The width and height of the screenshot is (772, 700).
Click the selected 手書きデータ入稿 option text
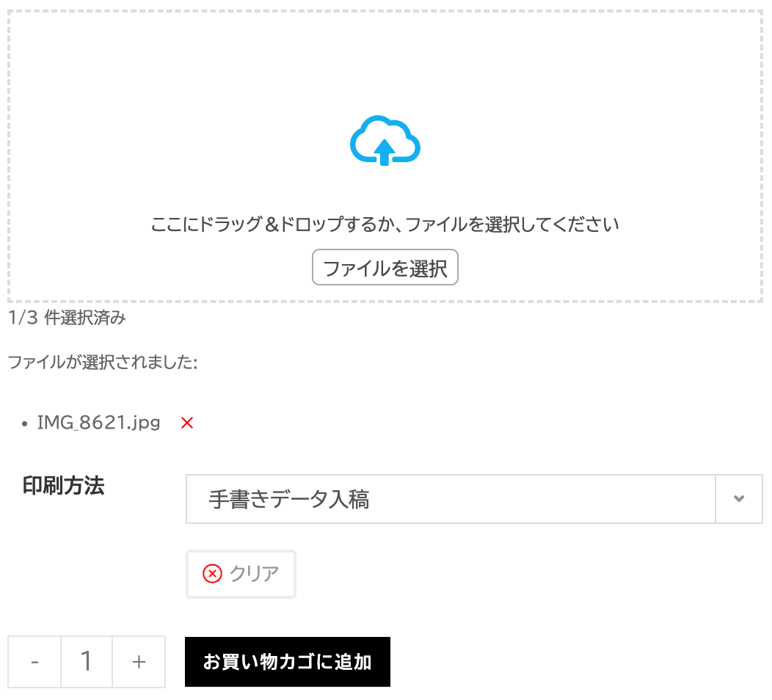[x=289, y=500]
